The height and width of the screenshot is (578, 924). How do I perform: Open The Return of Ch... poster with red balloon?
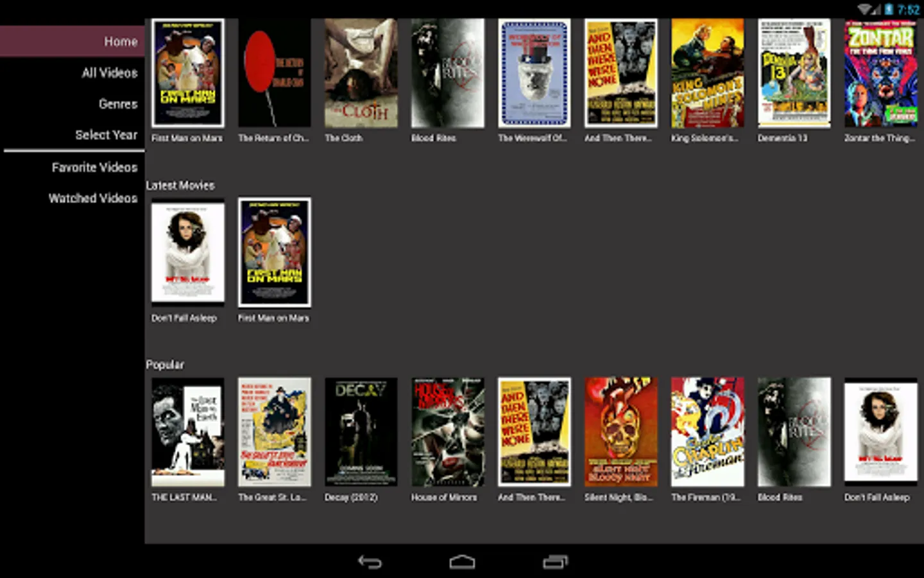pos(275,73)
